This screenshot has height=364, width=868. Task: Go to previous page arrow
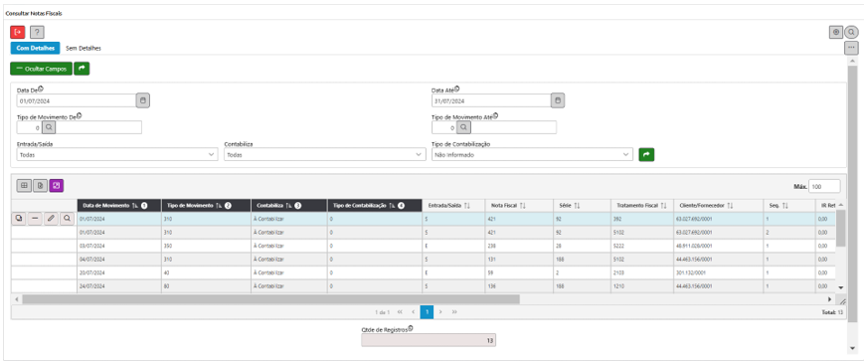pyautogui.click(x=413, y=312)
